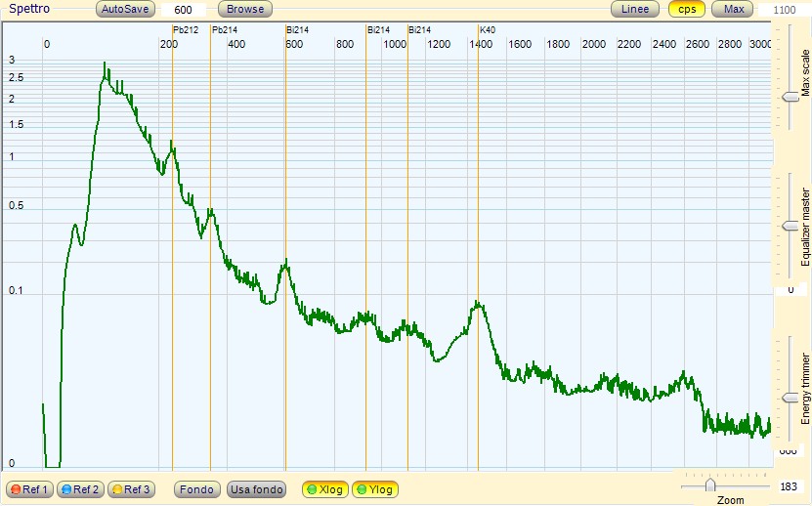Click the Max scale slider handle
This screenshot has height=506, width=812.
click(791, 97)
